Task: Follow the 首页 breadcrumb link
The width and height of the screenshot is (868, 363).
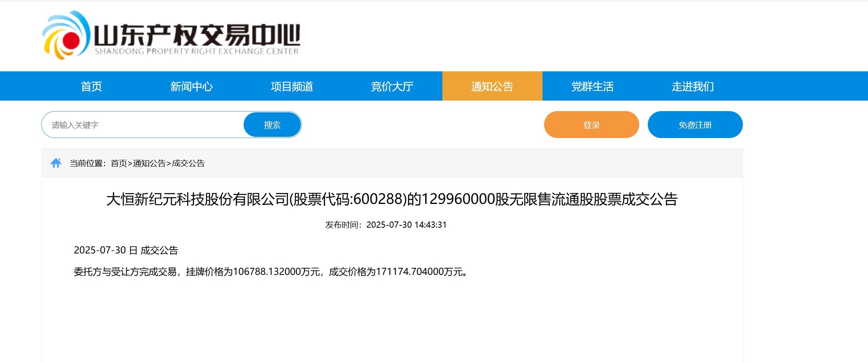Action: 119,163
